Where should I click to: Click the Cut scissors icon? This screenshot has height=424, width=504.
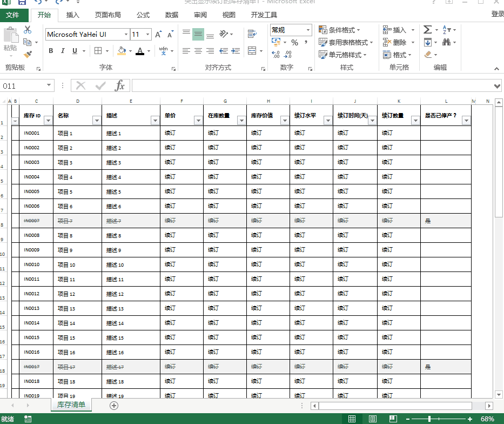(x=28, y=30)
